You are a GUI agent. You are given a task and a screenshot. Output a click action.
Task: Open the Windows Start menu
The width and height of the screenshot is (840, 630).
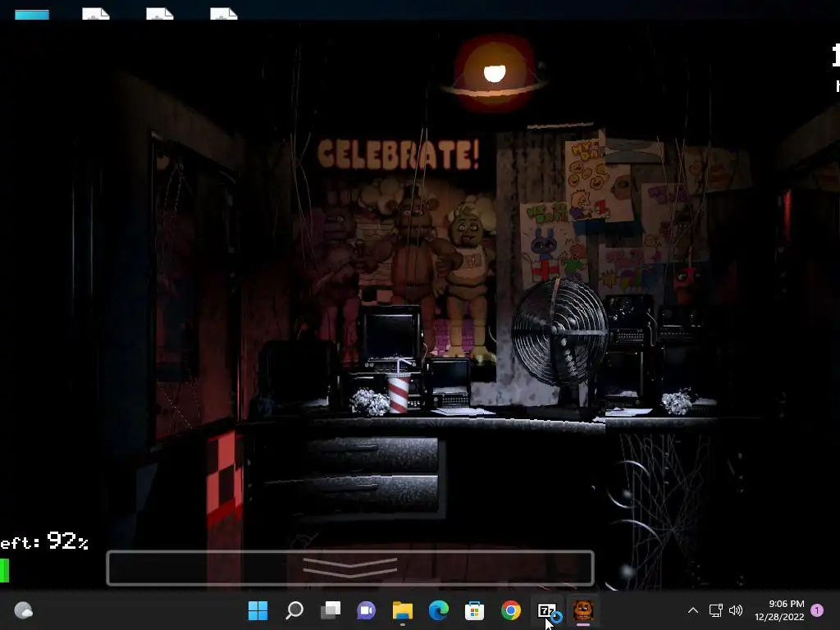[x=258, y=610]
